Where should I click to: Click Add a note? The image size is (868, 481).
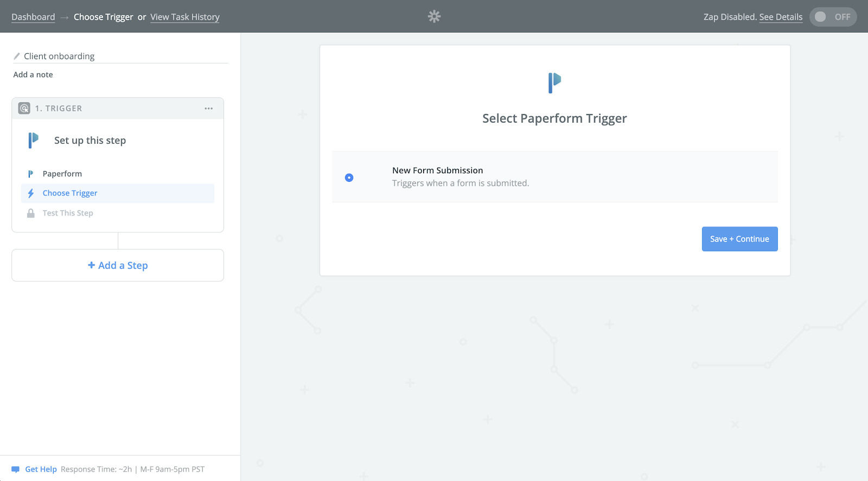pos(33,75)
